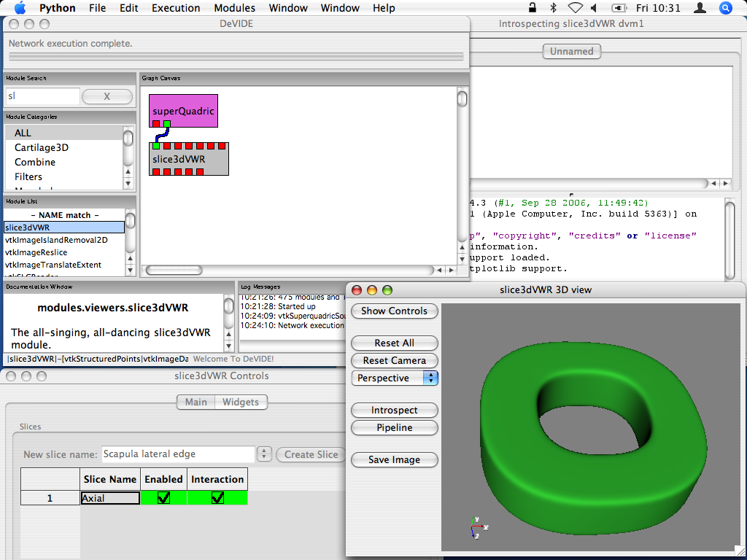The image size is (747, 560).
Task: Open the Execution menu
Action: coord(176,7)
